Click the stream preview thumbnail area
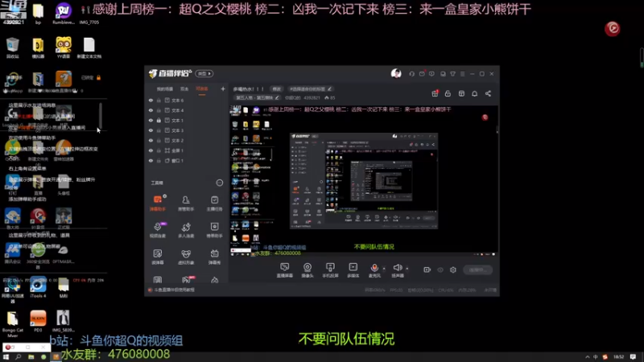 [x=364, y=181]
